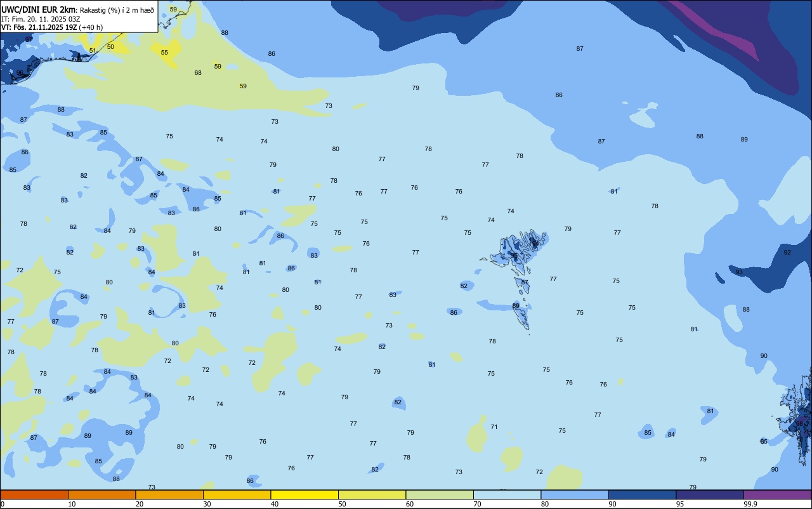Select the legend tick label 20

point(139,504)
